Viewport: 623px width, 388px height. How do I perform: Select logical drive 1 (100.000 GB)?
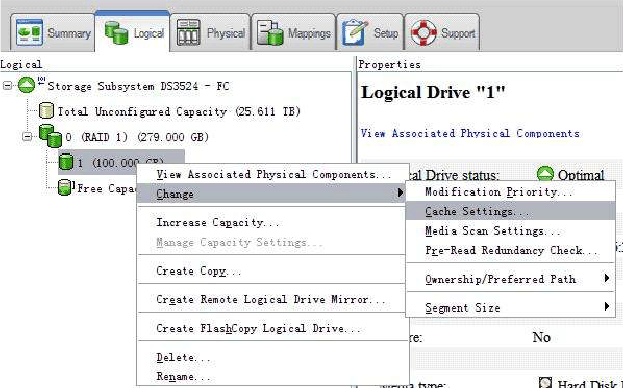coord(121,162)
